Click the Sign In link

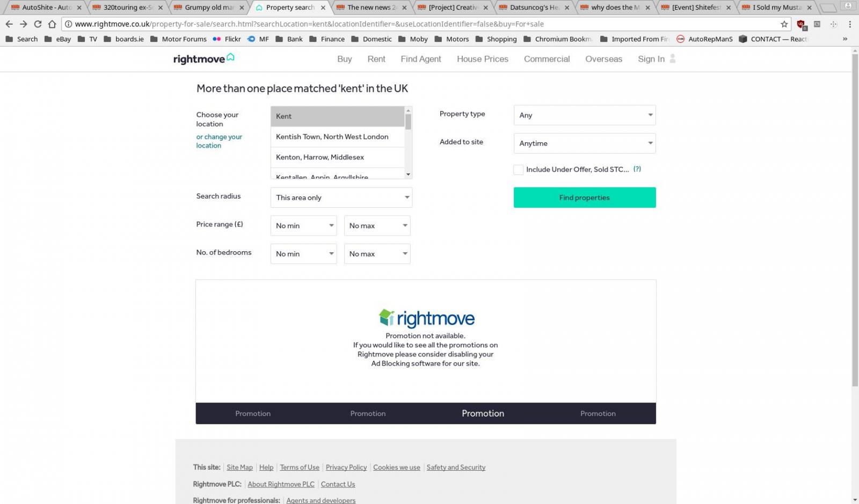(x=651, y=59)
